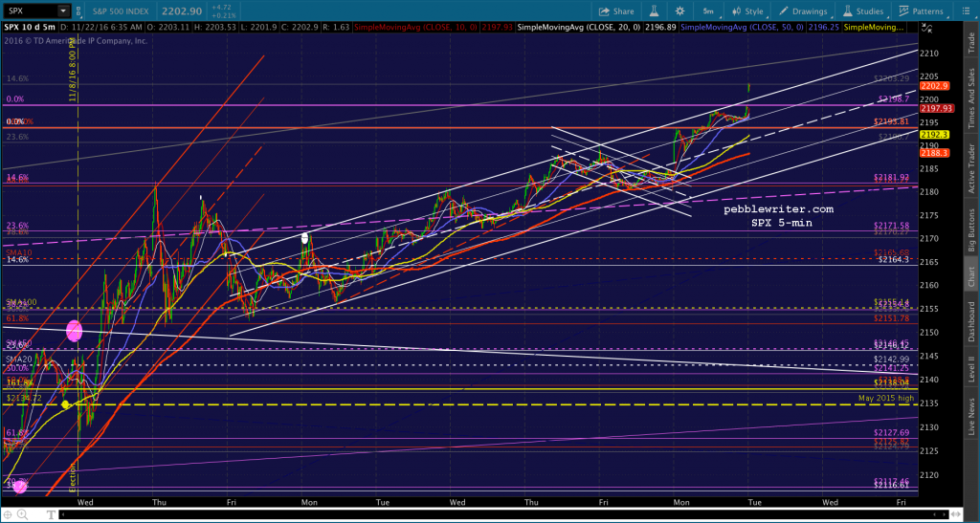
Task: Click the large pink oval marker near 2150
Action: pyautogui.click(x=75, y=331)
